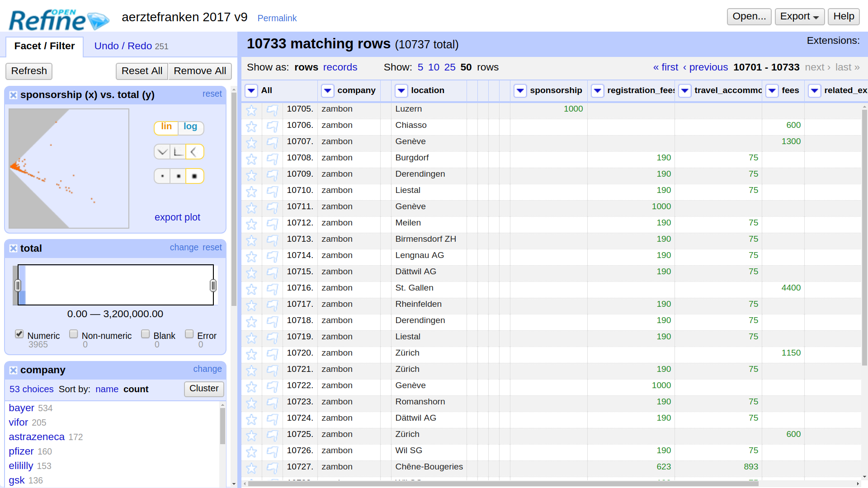Select the largest dot size icon
Viewport: 868px width, 488px height.
click(x=195, y=176)
